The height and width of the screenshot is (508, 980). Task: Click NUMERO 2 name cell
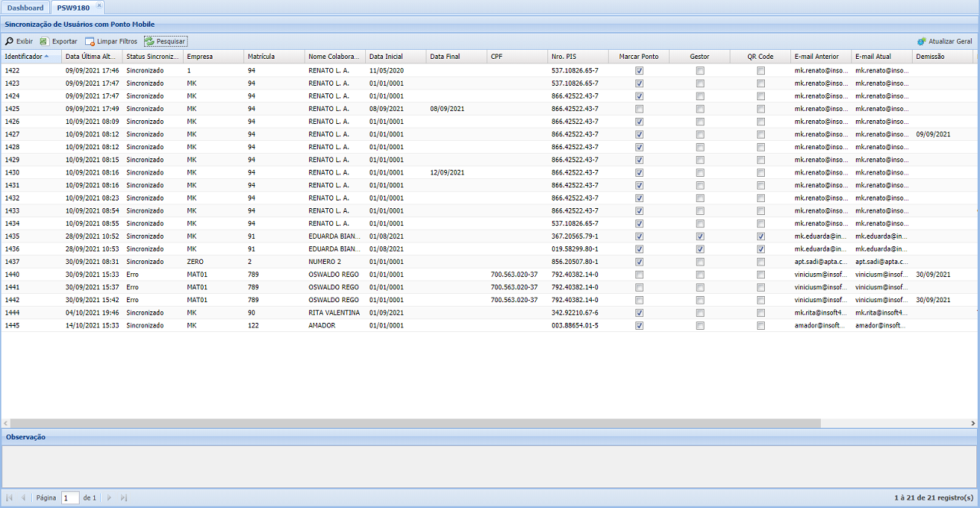(325, 262)
